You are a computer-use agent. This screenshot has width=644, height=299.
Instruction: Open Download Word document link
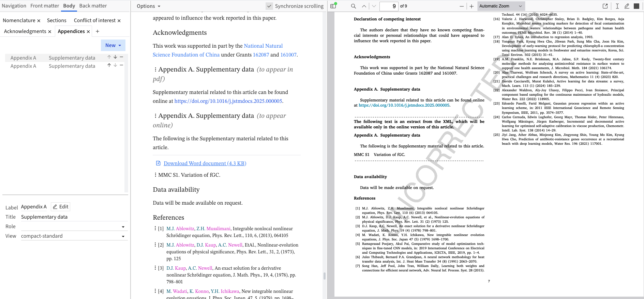205,163
